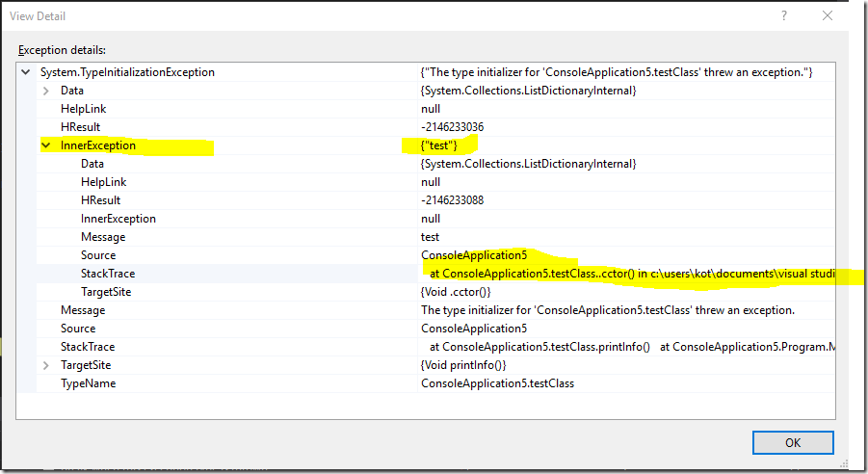Click the inner StackTrace value text
The image size is (868, 474).
click(x=632, y=274)
